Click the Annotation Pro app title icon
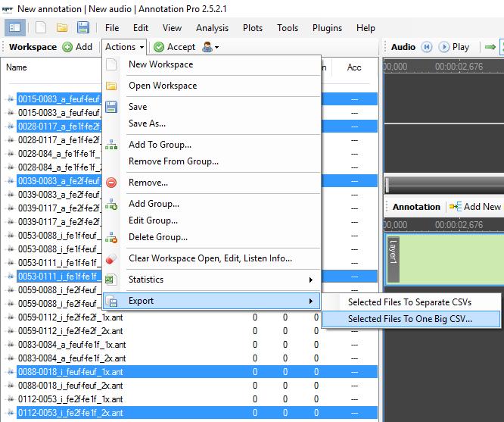Image resolution: width=504 pixels, height=422 pixels. pyautogui.click(x=7, y=9)
